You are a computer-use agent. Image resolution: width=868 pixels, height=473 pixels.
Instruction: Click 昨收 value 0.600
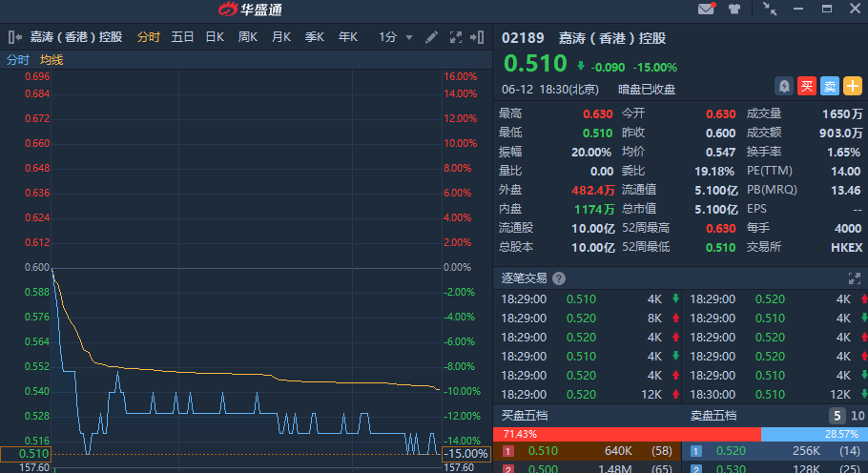point(720,133)
